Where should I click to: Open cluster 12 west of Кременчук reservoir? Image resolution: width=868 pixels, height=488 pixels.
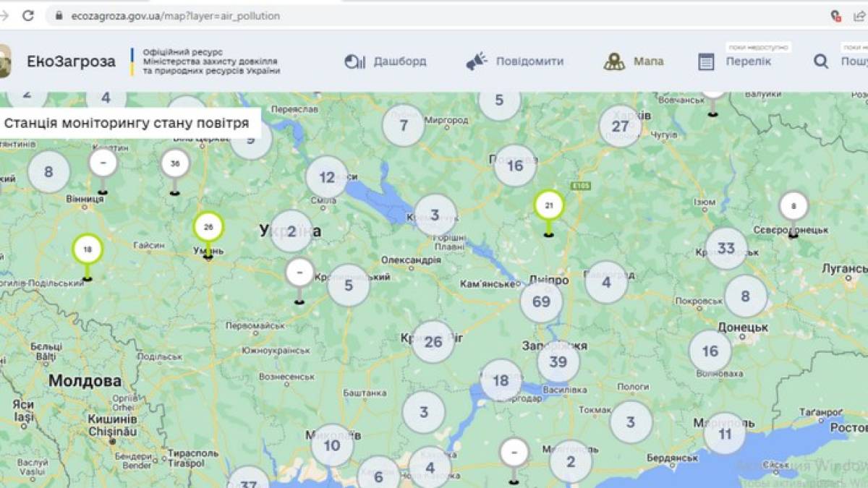click(x=327, y=177)
